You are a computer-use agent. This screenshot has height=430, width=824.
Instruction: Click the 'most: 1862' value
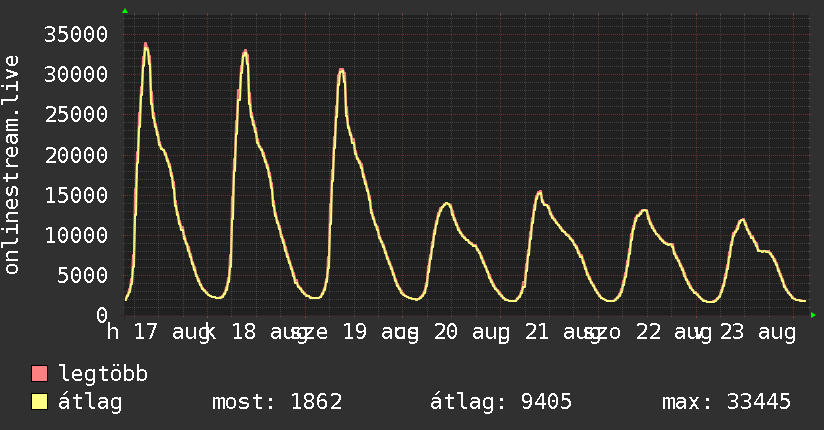[x=277, y=402]
